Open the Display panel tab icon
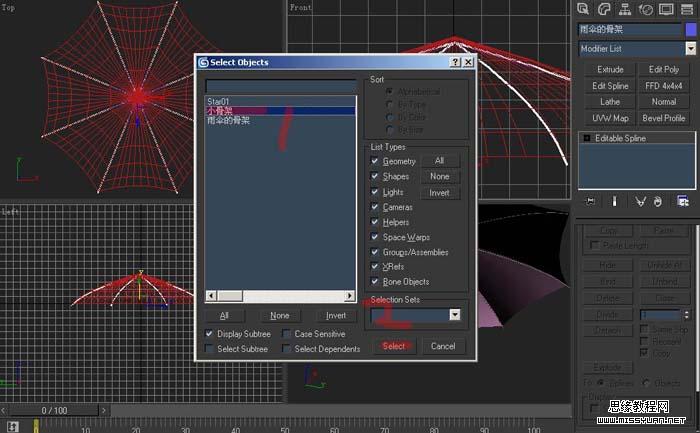 [x=666, y=8]
